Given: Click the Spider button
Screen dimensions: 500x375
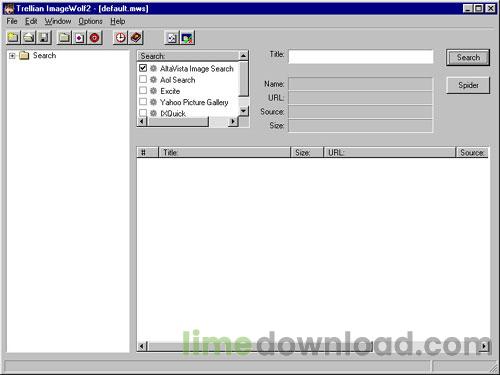Looking at the screenshot, I should click(468, 85).
